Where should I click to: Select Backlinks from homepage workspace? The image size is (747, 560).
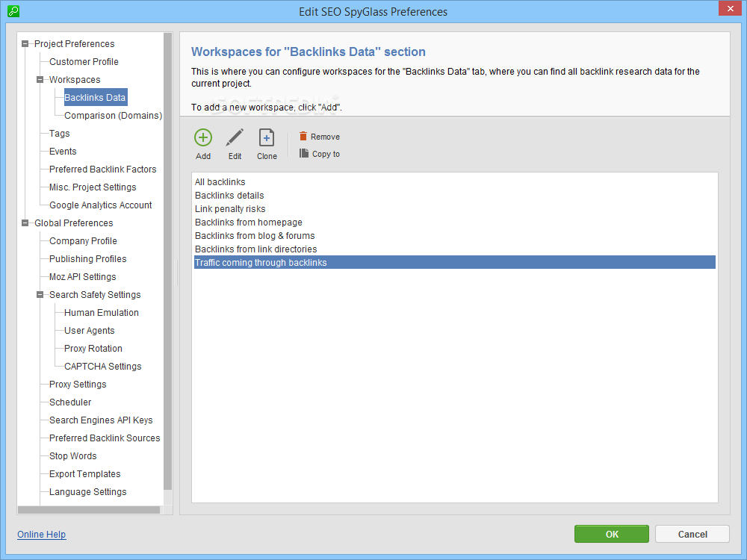454,223
